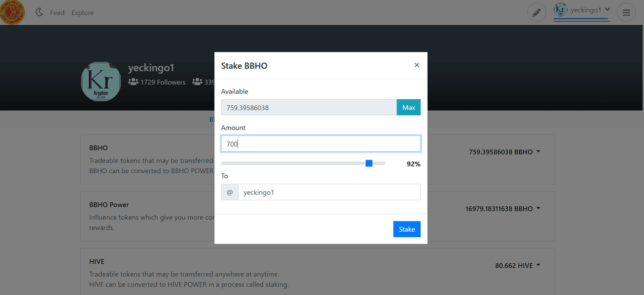This screenshot has height=295, width=644.
Task: Click the 92% slider value text
Action: [414, 164]
